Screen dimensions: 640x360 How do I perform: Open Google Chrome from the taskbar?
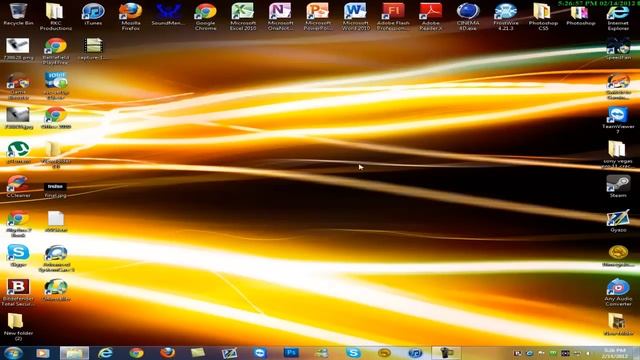(136, 353)
